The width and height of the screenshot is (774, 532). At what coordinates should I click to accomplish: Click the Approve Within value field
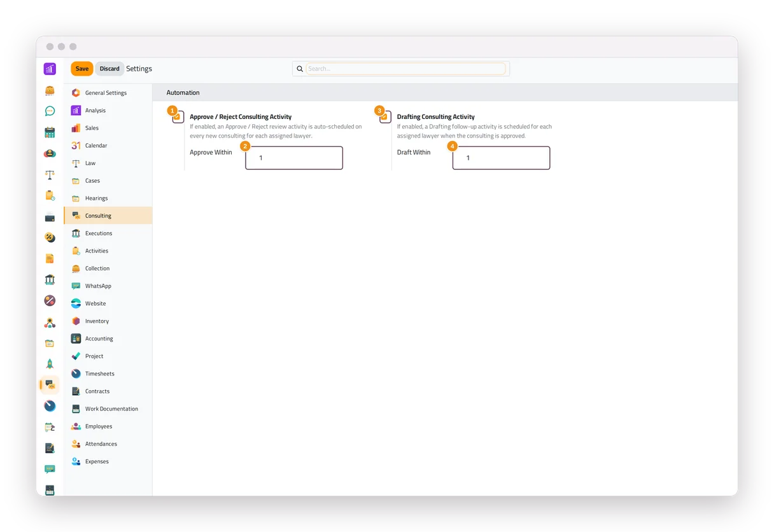coord(294,158)
